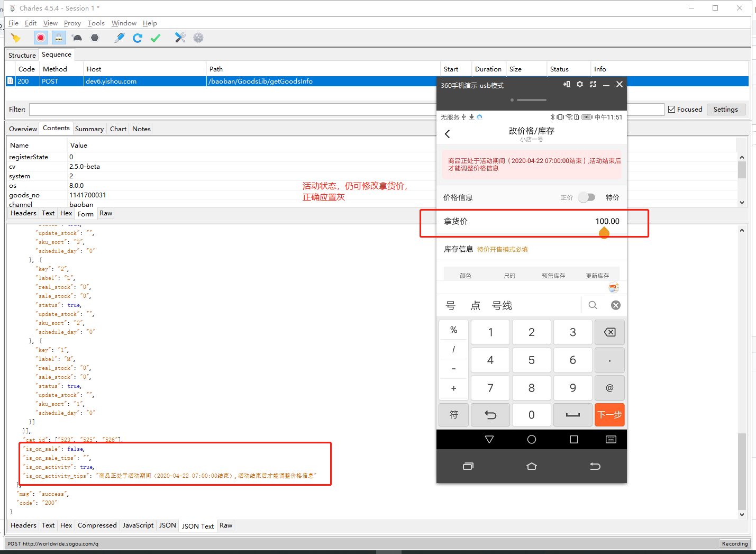The image size is (756, 554).
Task: Select the response JavaScript tab
Action: tap(138, 525)
